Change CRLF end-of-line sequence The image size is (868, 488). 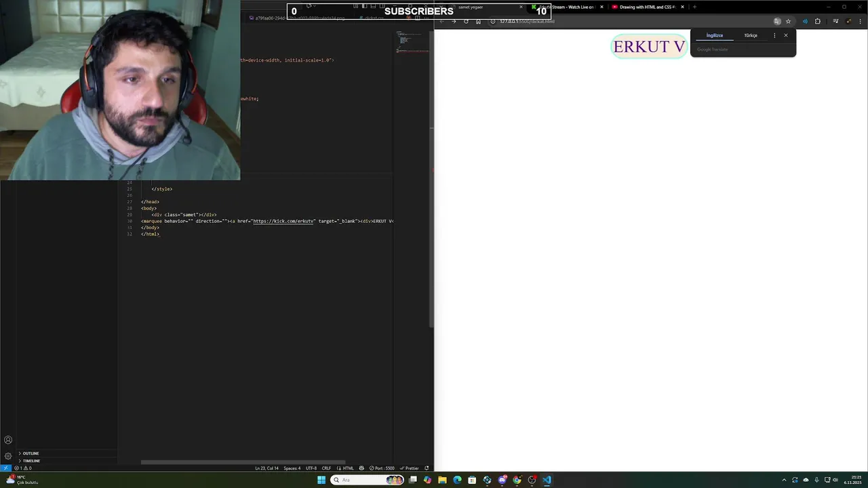pos(326,468)
